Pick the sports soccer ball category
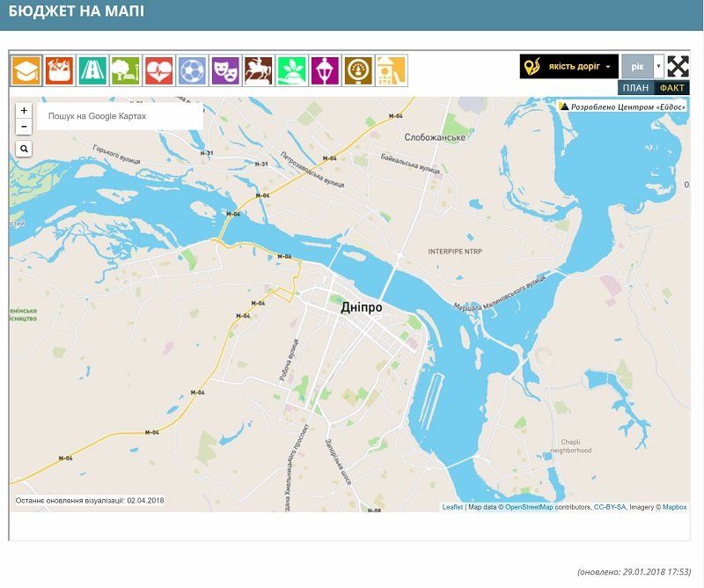704x588 pixels. pyautogui.click(x=192, y=70)
